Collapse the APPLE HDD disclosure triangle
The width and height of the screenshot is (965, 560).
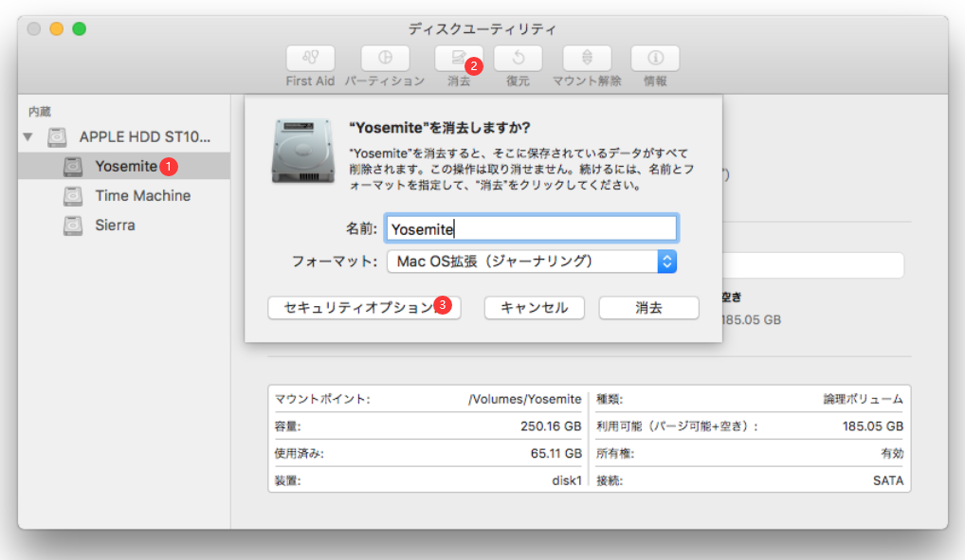tap(28, 135)
